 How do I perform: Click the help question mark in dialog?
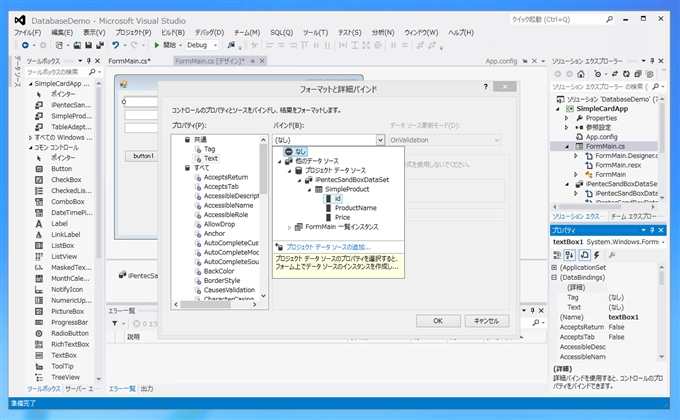click(486, 87)
